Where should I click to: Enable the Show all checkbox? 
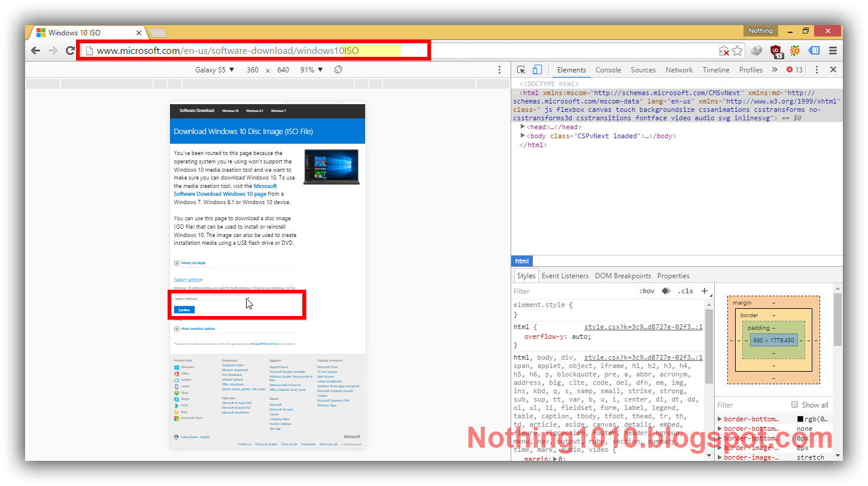(x=794, y=405)
